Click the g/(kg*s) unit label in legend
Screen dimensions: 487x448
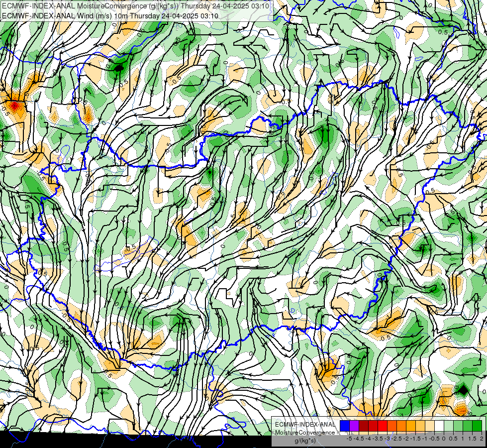[x=305, y=441]
